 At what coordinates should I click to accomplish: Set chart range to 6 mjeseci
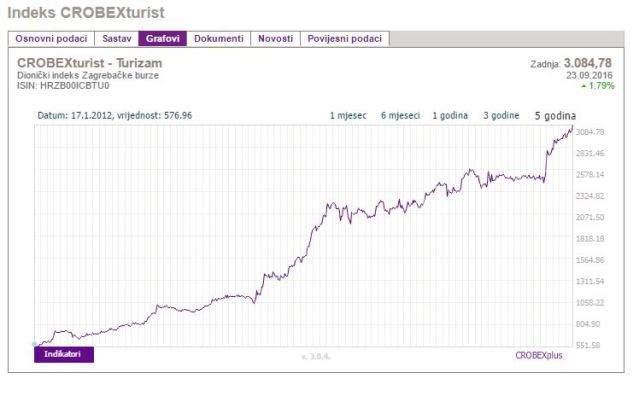coord(400,116)
